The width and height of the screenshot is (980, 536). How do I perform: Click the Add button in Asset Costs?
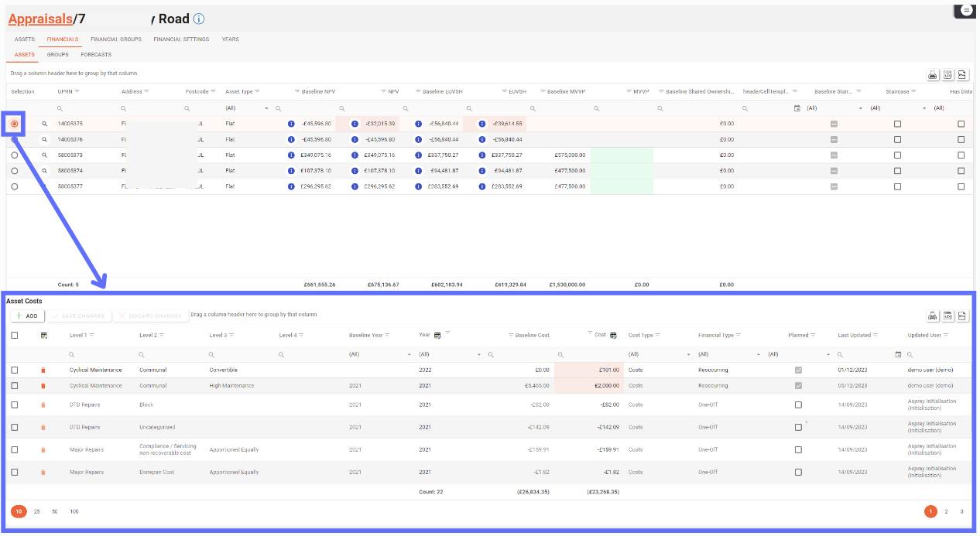27,316
